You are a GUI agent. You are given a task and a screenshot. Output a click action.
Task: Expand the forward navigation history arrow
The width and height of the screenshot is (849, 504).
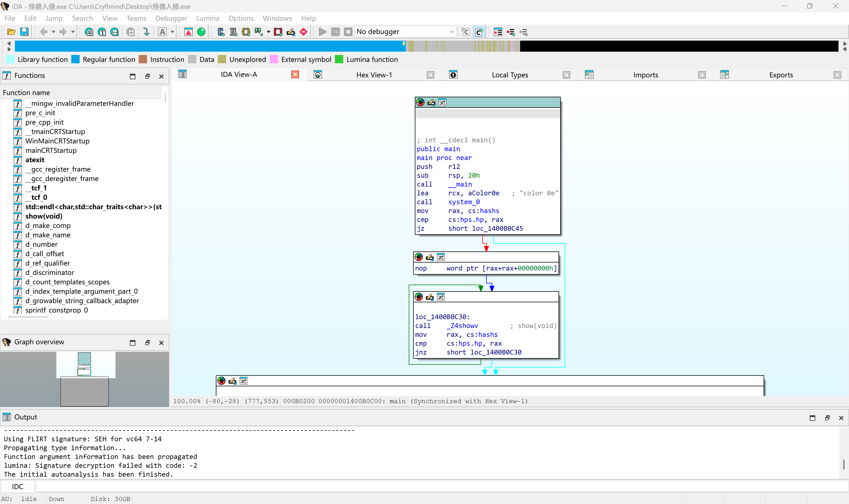pyautogui.click(x=73, y=32)
